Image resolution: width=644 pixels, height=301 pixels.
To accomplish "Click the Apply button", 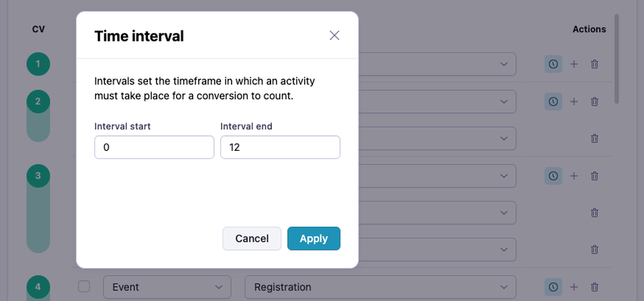I will 313,239.
